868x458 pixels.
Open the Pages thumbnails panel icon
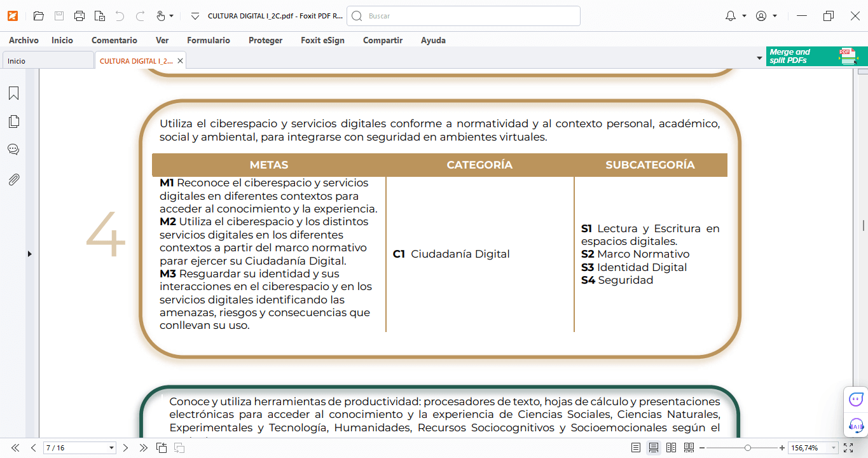[13, 121]
